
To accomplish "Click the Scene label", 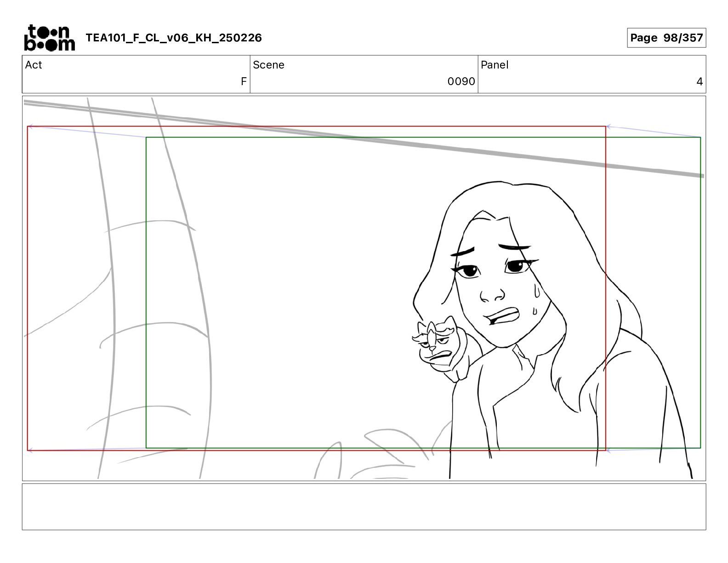I will click(x=268, y=65).
